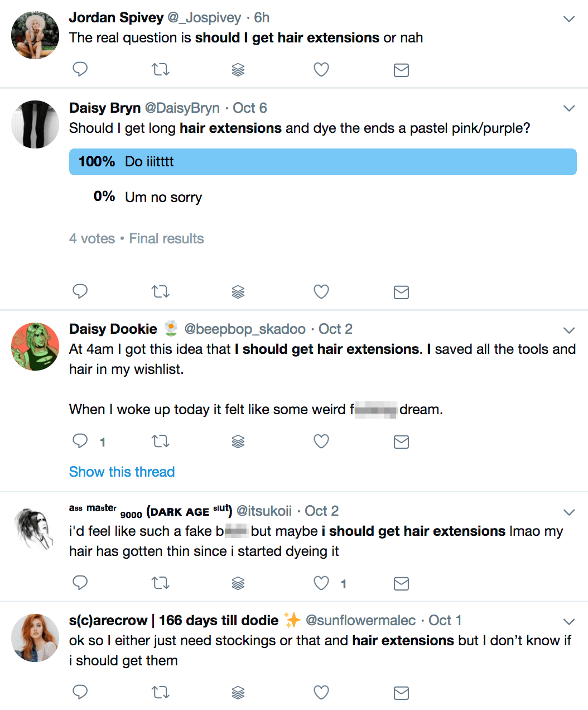Open the Oct 2 timestamp on Daisy Dookie's tweet
The image size is (588, 710).
(x=335, y=329)
